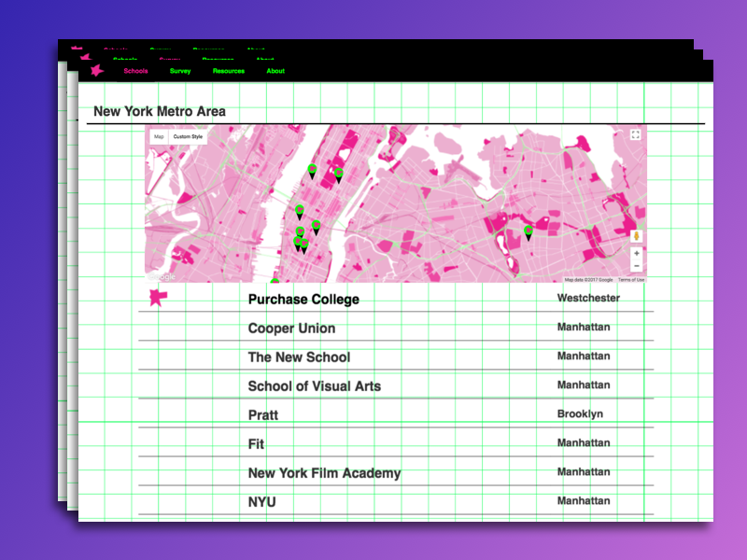The width and height of the screenshot is (747, 560).
Task: Click Manhattan label in Film Academy row
Action: [584, 472]
